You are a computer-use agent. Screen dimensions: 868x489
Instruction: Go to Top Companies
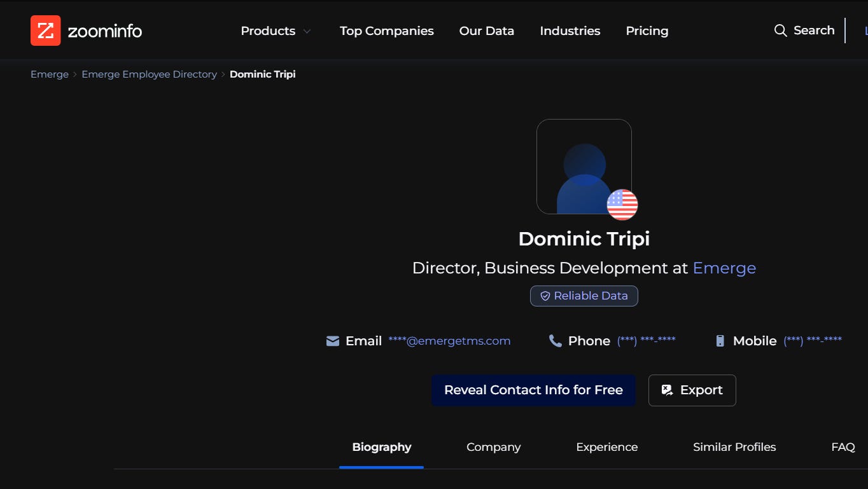pyautogui.click(x=387, y=31)
